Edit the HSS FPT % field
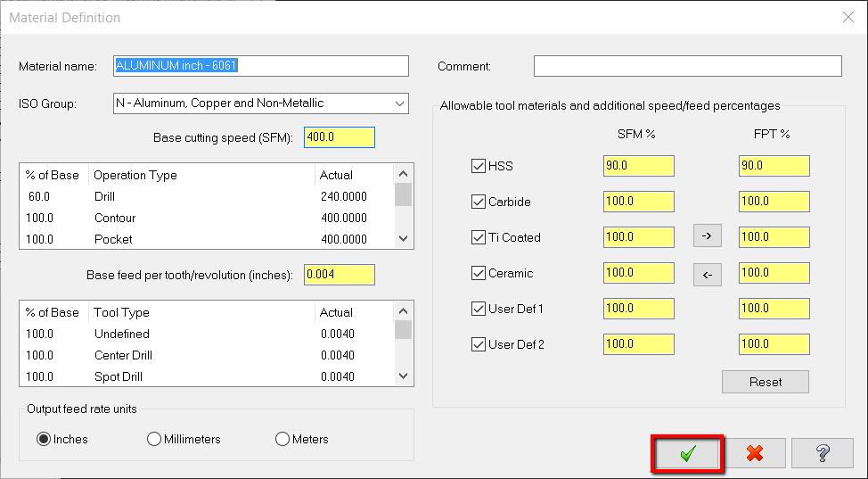 [774, 166]
